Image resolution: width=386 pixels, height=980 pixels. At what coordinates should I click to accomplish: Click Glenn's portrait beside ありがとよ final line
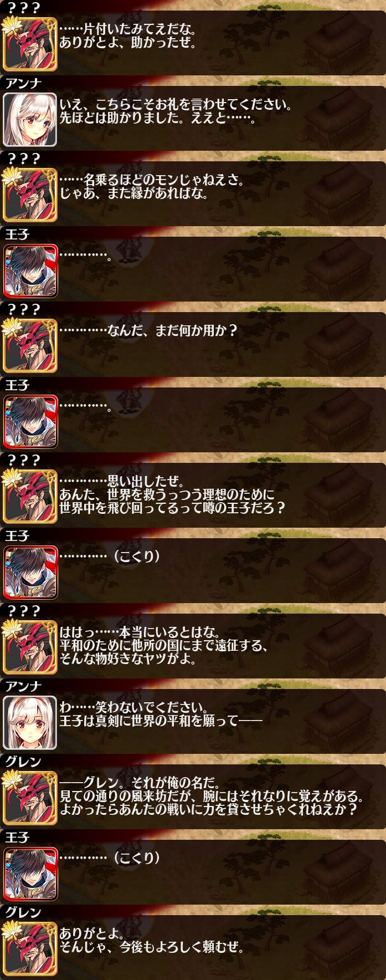30,948
